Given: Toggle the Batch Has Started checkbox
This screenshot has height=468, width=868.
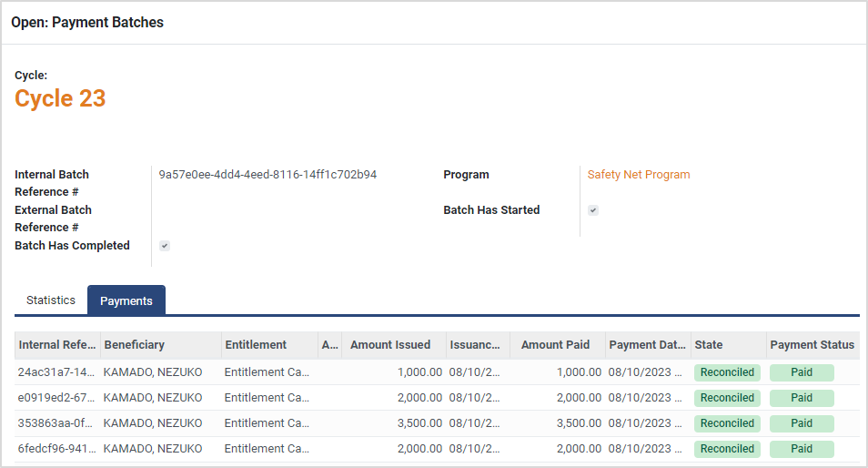Looking at the screenshot, I should click(x=593, y=210).
